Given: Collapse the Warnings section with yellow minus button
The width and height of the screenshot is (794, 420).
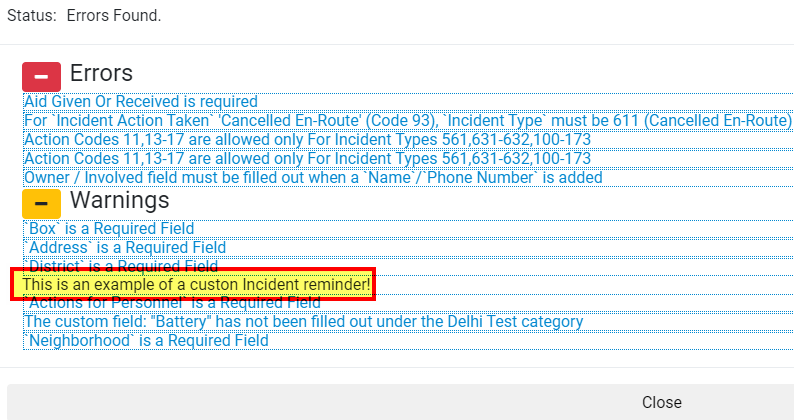Looking at the screenshot, I should (x=42, y=204).
